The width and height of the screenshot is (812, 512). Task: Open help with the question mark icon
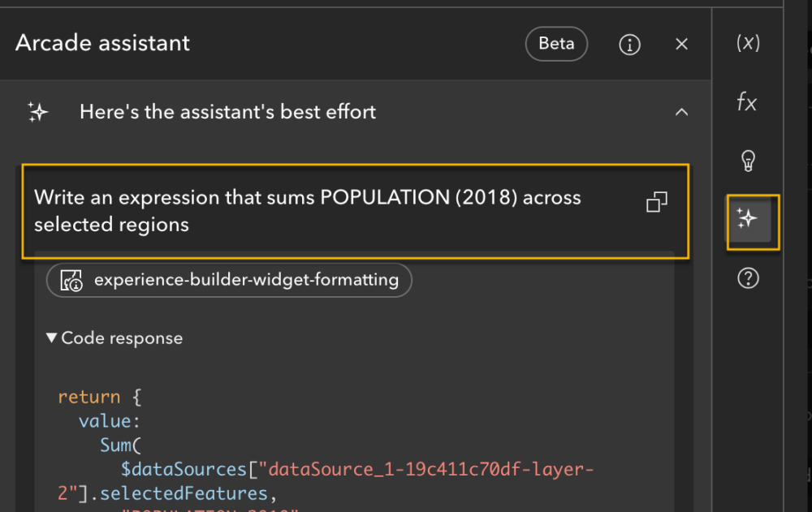click(748, 279)
